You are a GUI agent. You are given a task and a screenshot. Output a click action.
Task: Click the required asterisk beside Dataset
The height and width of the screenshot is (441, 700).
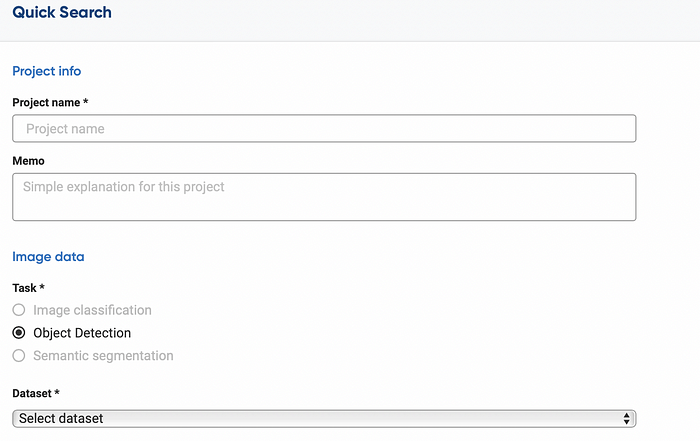tap(59, 395)
